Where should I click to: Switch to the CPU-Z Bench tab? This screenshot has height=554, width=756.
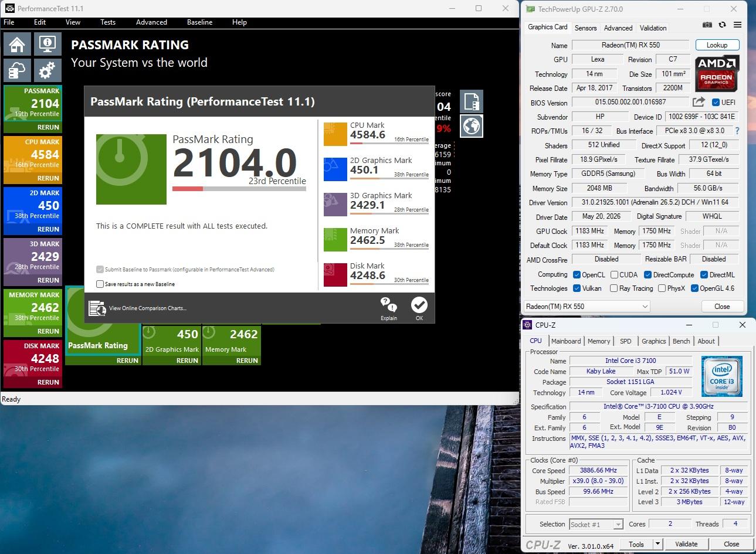pyautogui.click(x=681, y=341)
